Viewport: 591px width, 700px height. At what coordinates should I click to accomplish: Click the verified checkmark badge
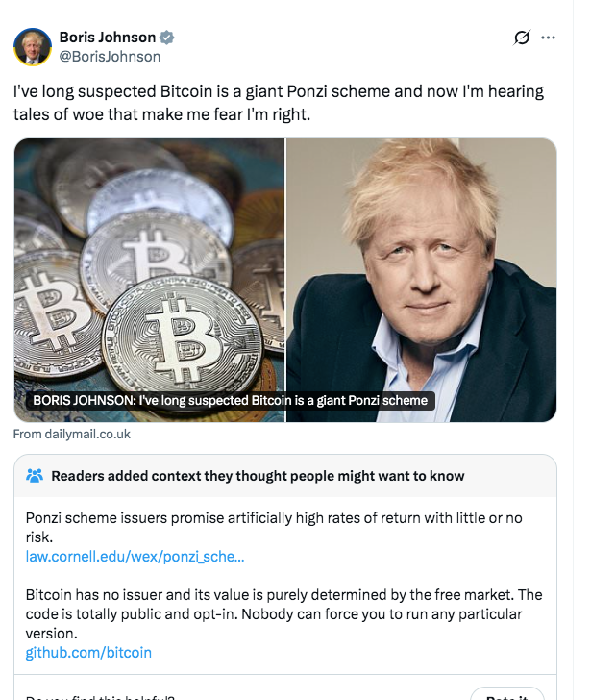click(x=167, y=37)
